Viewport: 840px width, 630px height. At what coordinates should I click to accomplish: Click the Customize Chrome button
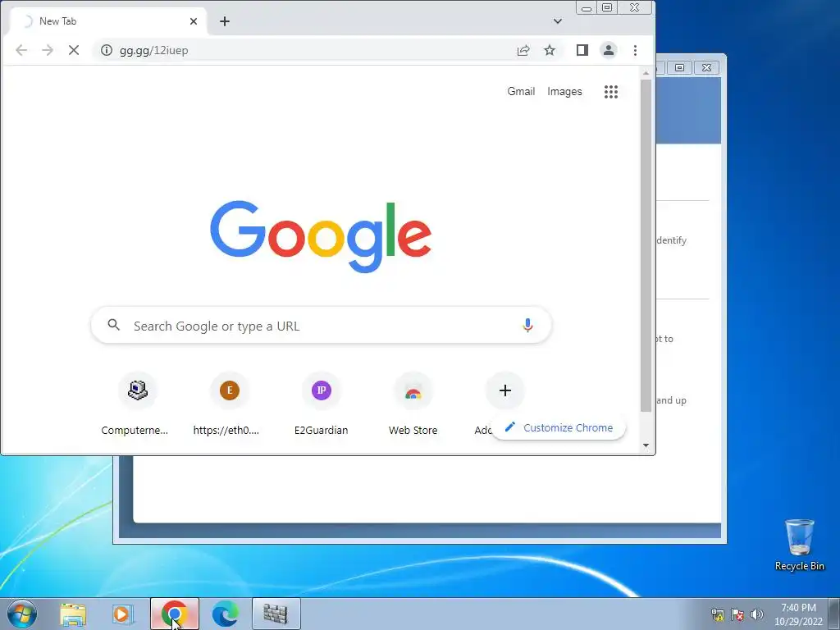pyautogui.click(x=559, y=427)
